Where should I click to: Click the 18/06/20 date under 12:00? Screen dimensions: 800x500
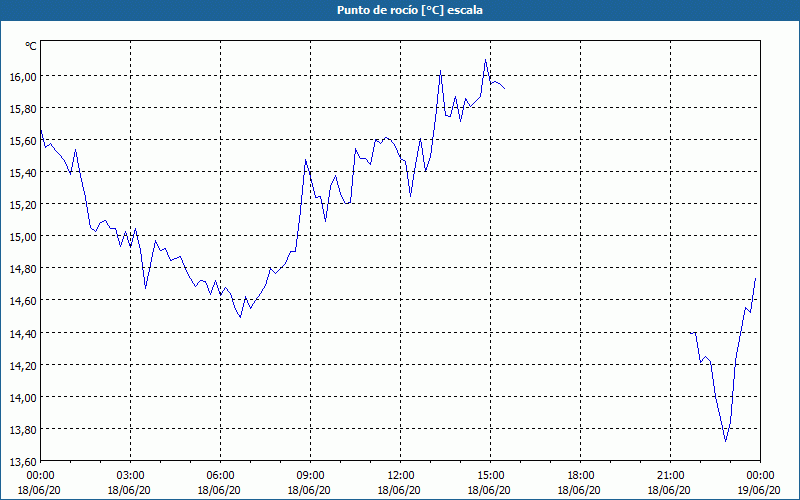coord(399,490)
